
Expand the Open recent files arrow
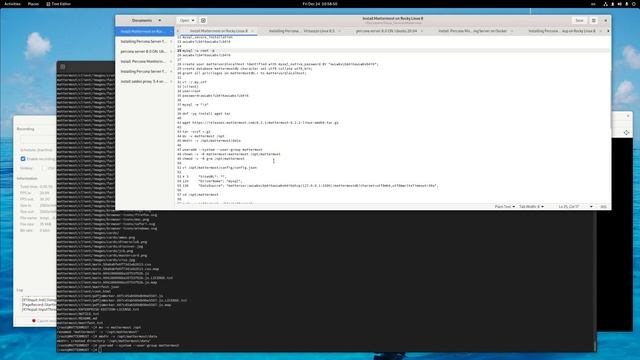193,20
